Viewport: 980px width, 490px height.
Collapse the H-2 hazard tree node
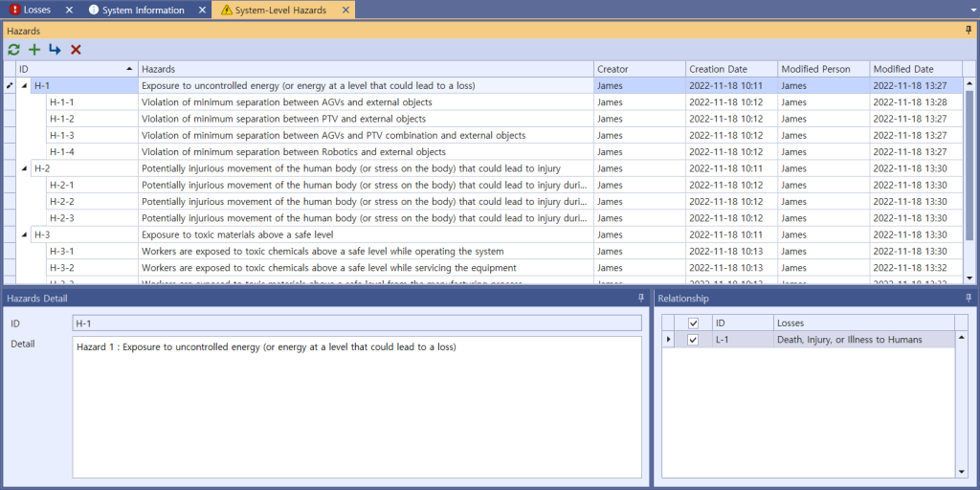(24, 168)
